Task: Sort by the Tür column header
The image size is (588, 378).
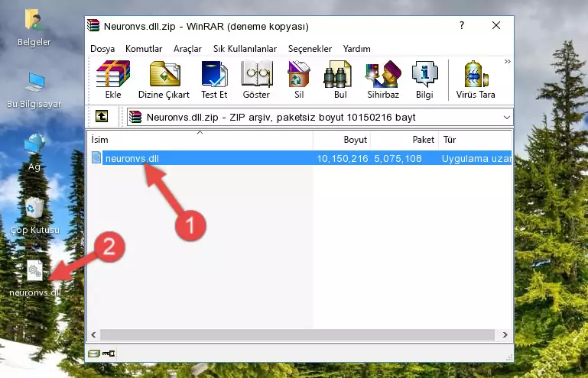Action: click(475, 139)
